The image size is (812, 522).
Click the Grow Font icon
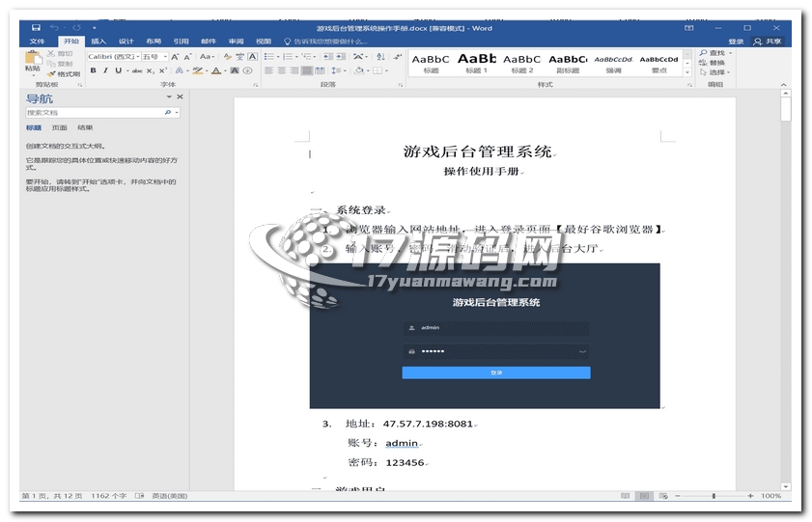[175, 56]
